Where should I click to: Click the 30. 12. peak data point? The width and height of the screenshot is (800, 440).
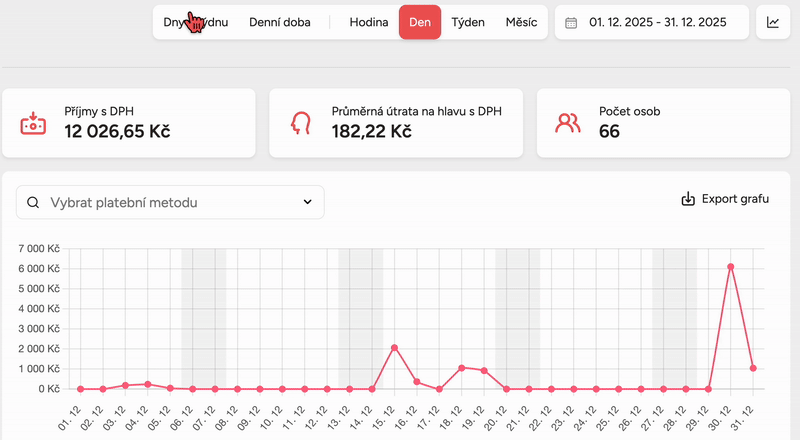tap(731, 267)
